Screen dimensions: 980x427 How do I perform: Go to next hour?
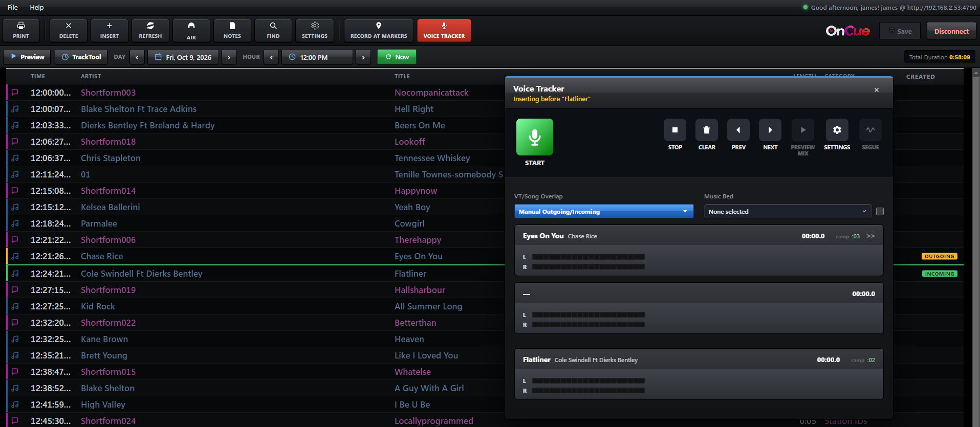click(x=363, y=57)
